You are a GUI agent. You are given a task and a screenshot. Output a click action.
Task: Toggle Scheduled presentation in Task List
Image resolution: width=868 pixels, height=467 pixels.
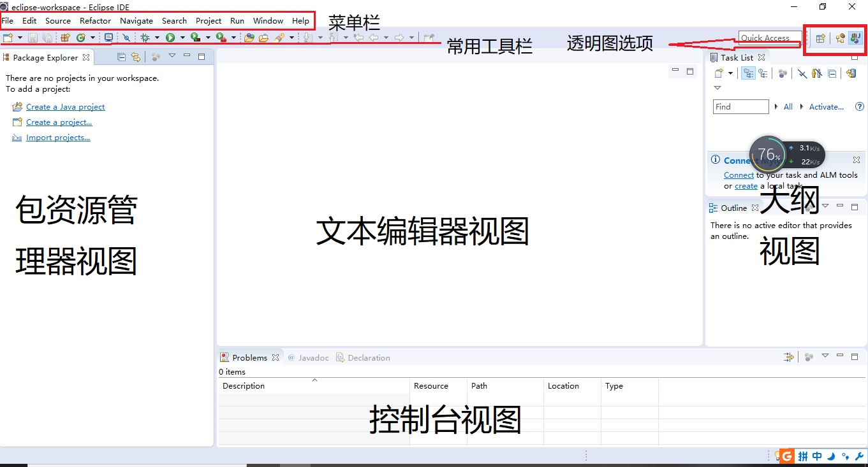pos(763,73)
